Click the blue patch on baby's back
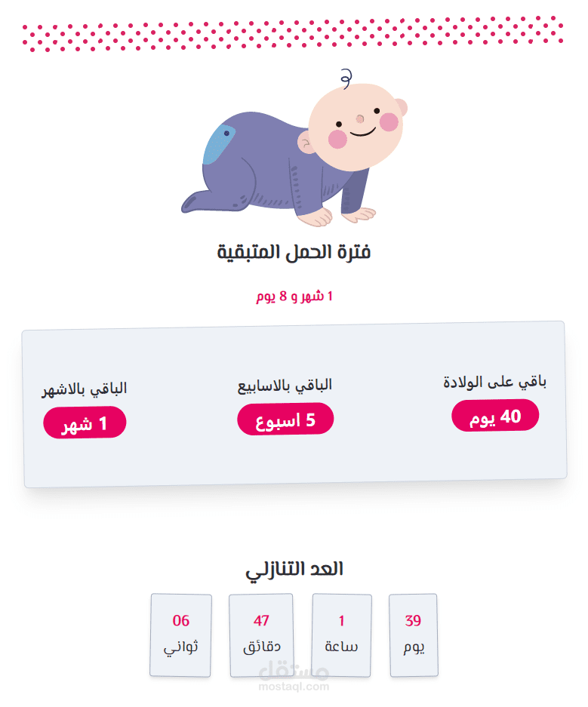 [x=219, y=145]
